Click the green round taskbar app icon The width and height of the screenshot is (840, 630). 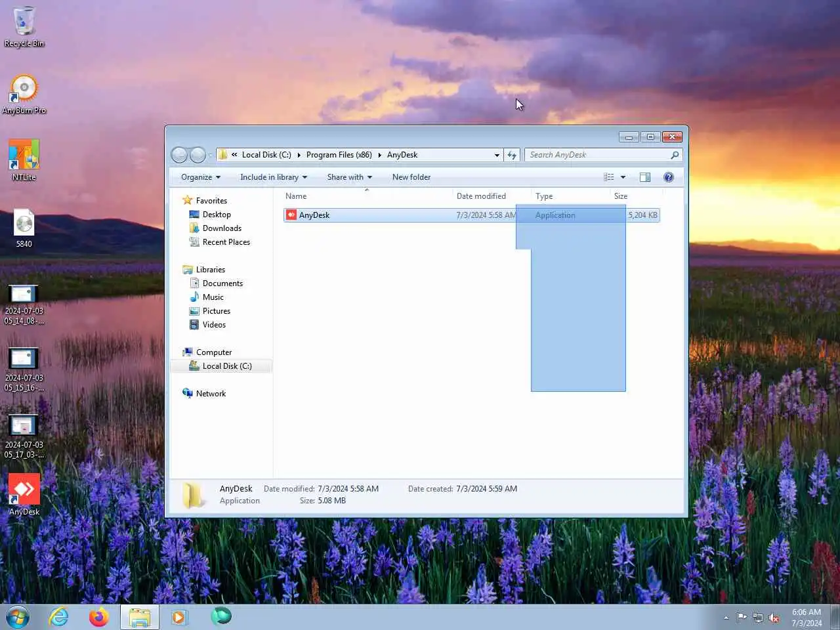point(221,616)
